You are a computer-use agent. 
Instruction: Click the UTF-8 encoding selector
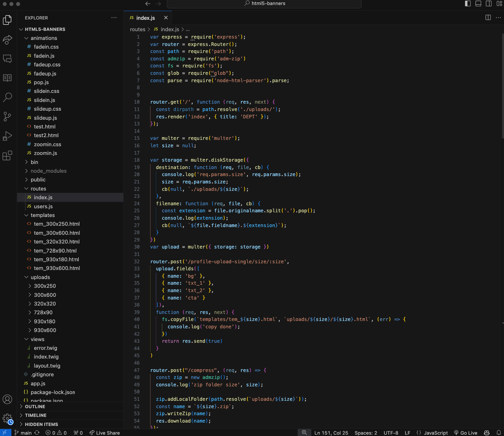(391, 433)
